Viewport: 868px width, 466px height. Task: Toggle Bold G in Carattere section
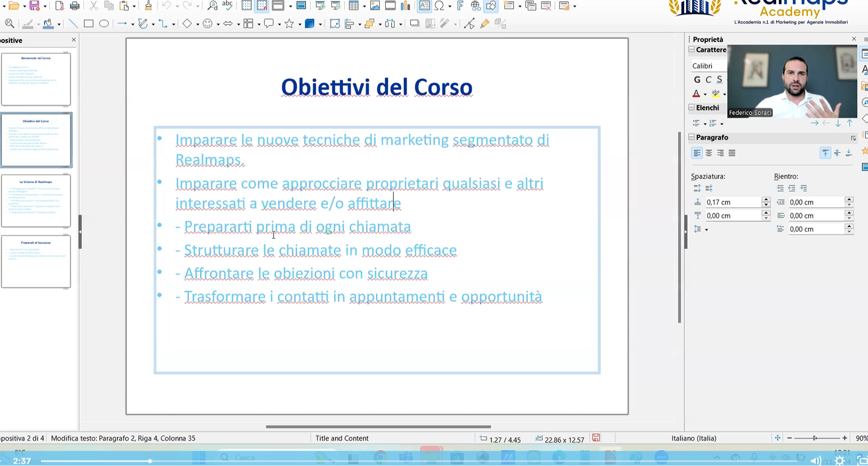tap(697, 80)
